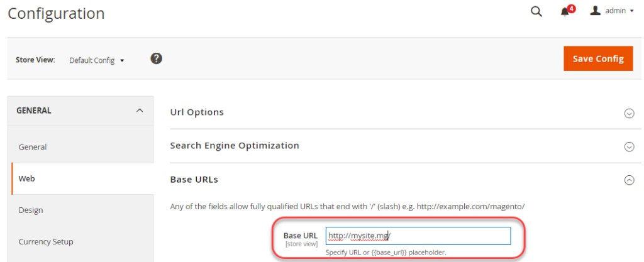Select the General sidebar tab
This screenshot has width=644, height=262.
[80, 147]
